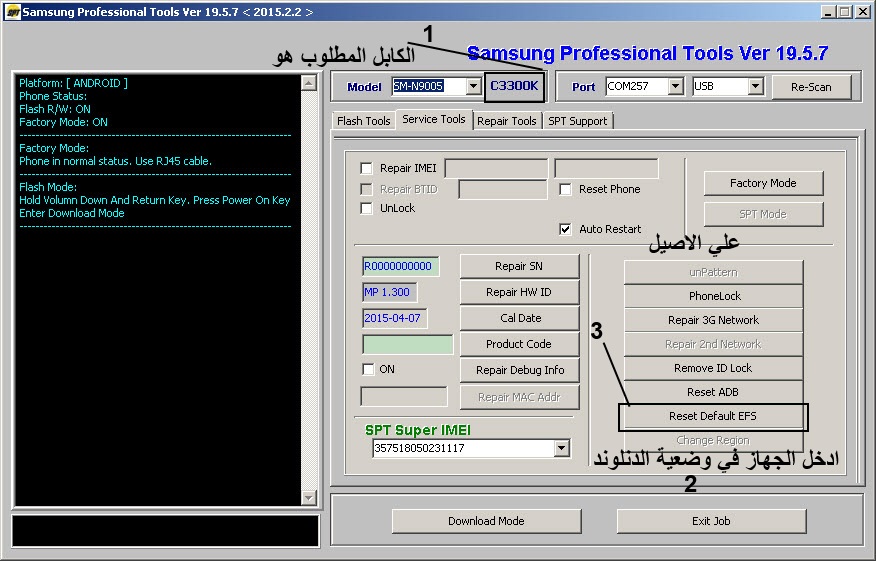Click the Repair BTID input field
The image size is (876, 561).
click(503, 189)
